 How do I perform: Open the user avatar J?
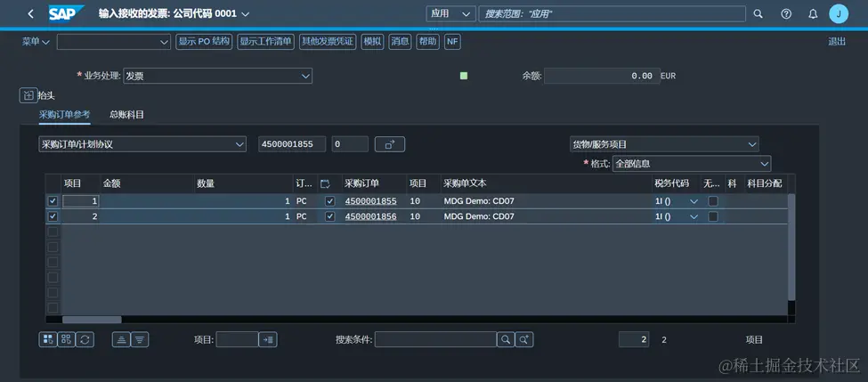click(x=839, y=14)
